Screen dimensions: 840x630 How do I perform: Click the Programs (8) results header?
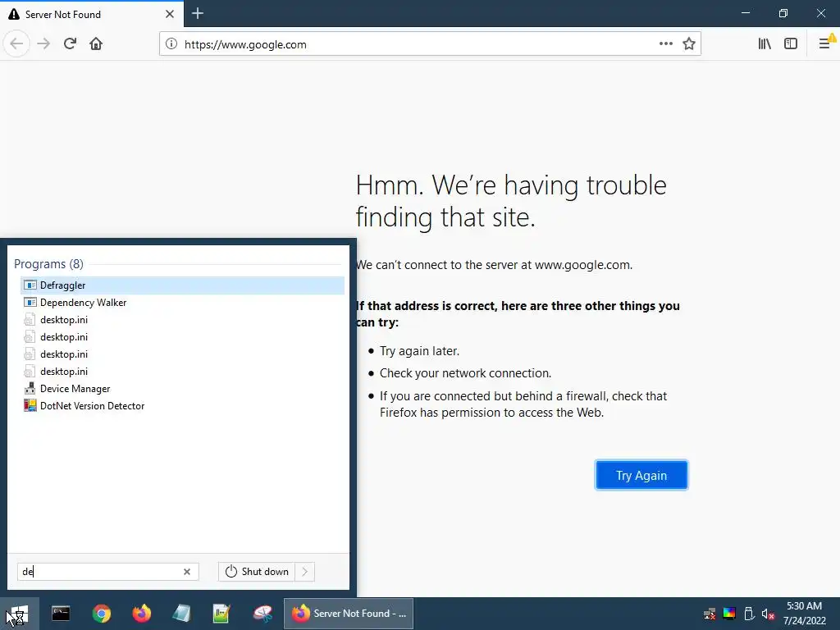point(48,264)
